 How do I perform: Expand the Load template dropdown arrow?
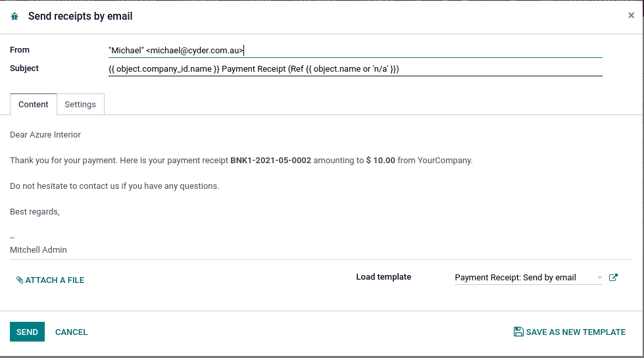tap(600, 278)
